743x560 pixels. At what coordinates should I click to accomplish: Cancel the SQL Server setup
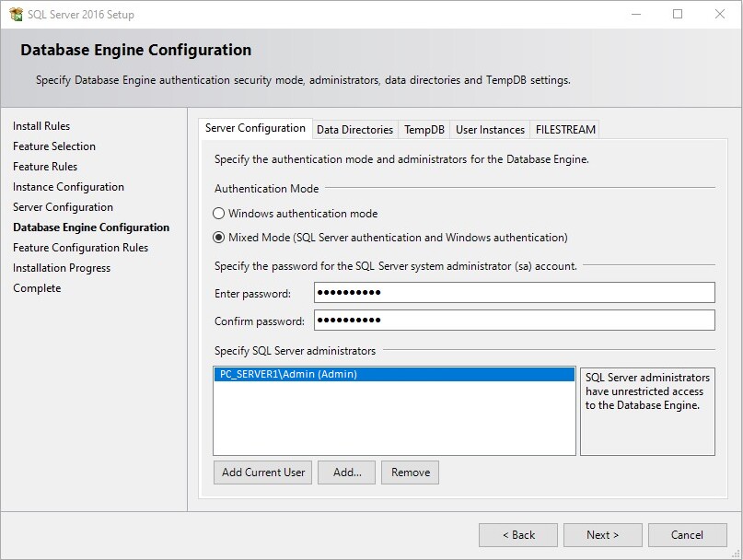(687, 535)
